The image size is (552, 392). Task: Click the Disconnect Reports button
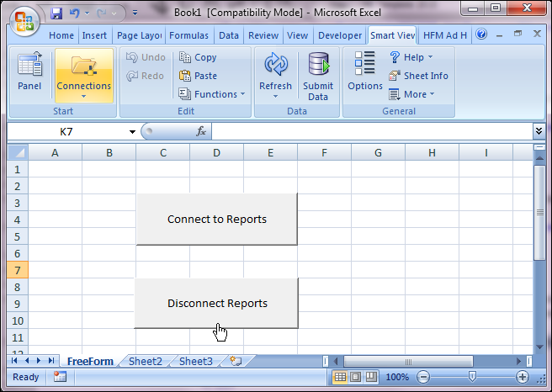(x=216, y=303)
